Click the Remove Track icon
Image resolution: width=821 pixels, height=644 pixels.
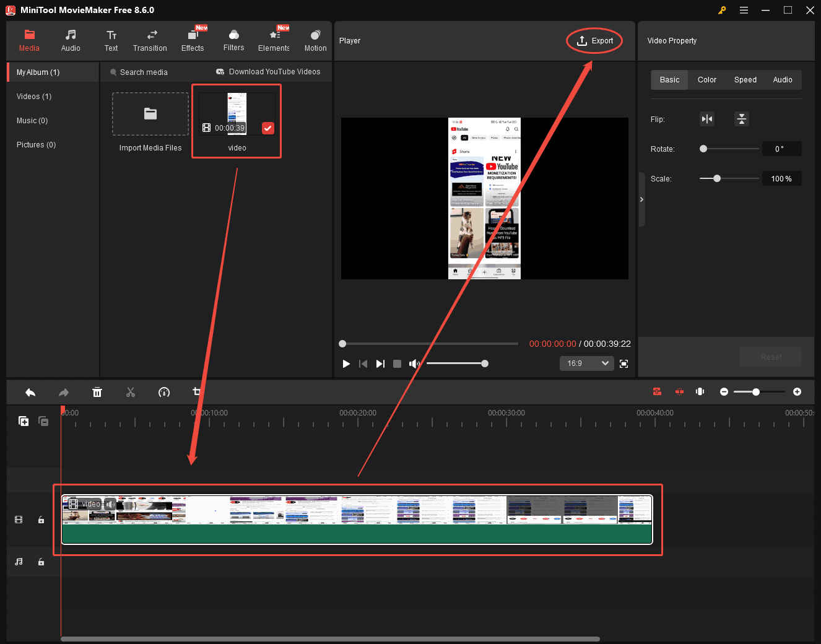43,421
